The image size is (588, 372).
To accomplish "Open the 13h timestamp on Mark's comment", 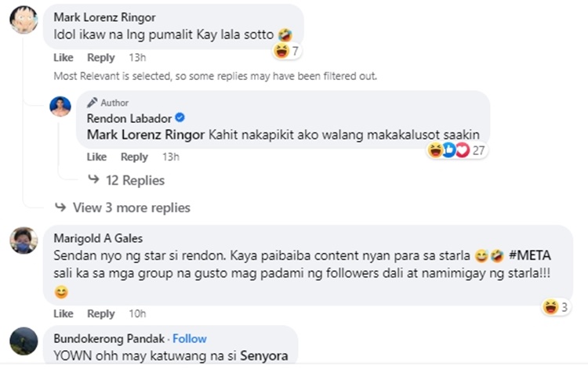I will click(137, 57).
